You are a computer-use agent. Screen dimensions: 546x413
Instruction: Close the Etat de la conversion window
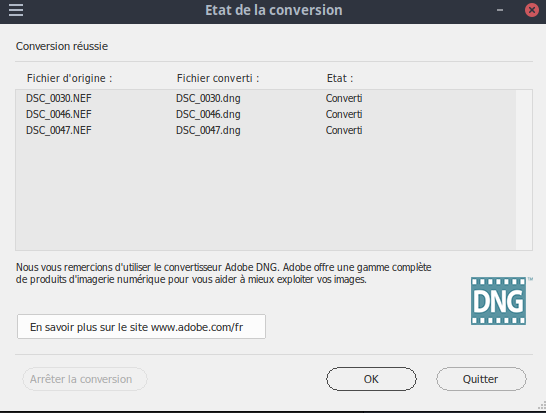click(532, 10)
